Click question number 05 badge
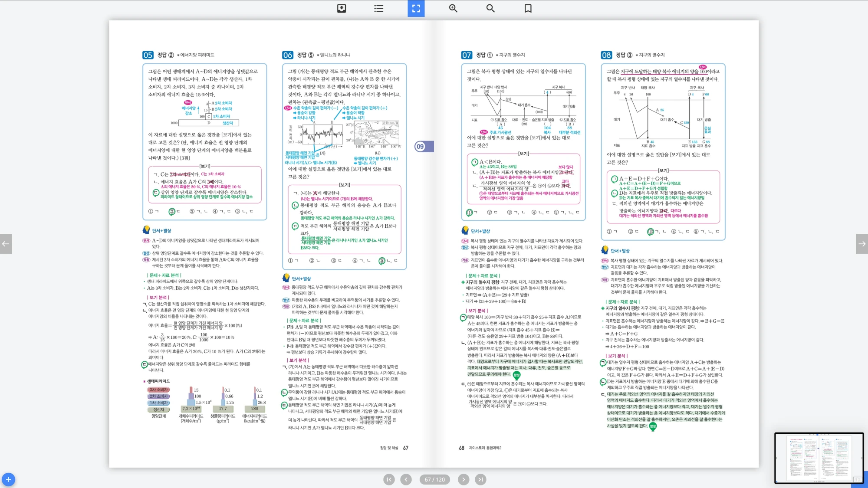 click(x=148, y=55)
